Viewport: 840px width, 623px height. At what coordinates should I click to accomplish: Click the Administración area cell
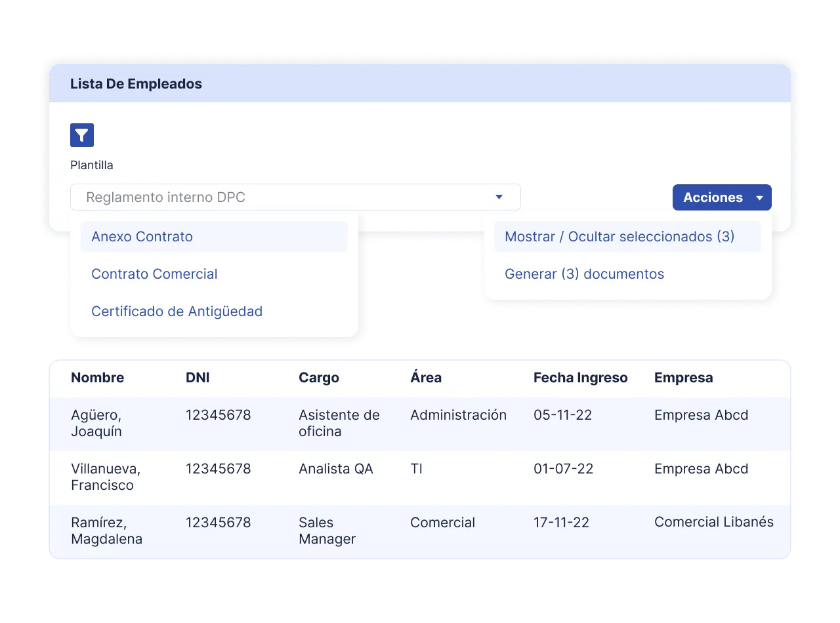[x=458, y=415]
